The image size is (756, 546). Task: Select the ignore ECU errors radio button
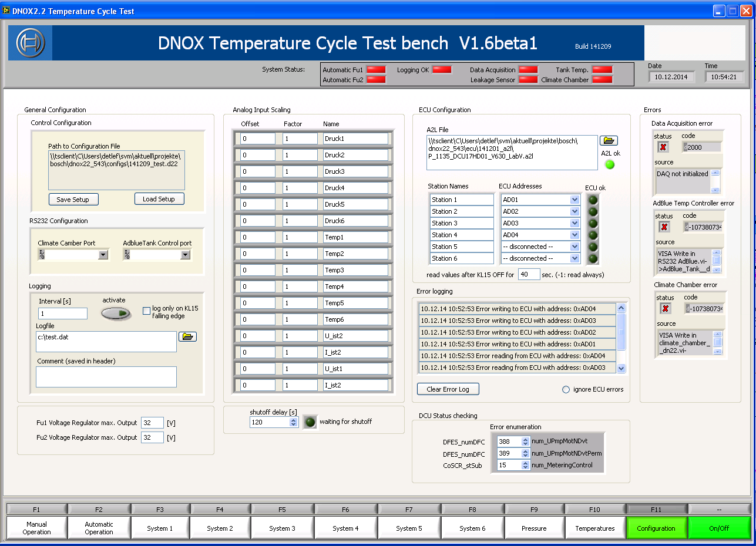click(566, 389)
